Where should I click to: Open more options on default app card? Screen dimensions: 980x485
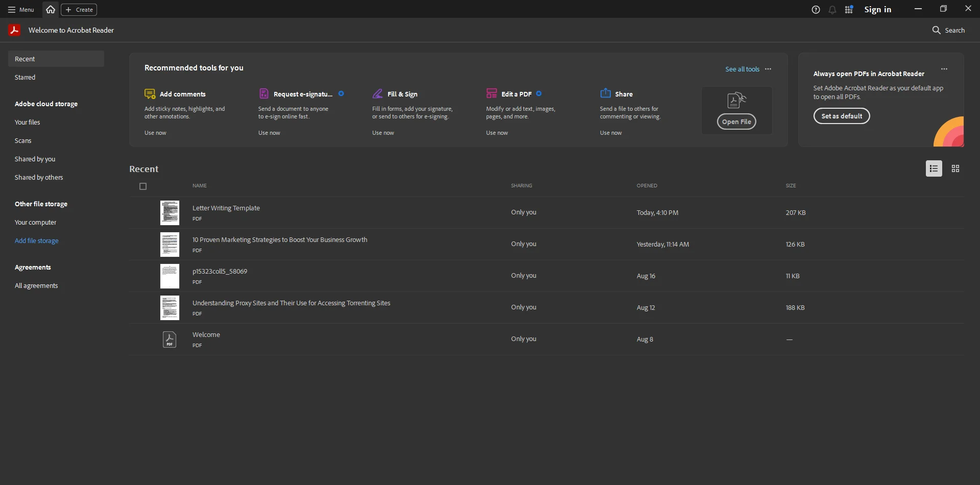pos(944,69)
